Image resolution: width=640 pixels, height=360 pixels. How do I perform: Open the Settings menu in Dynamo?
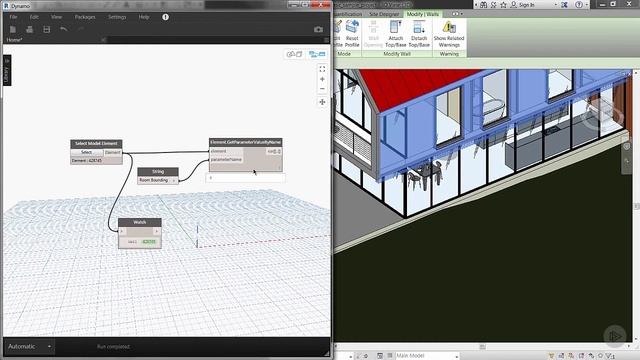tap(117, 17)
